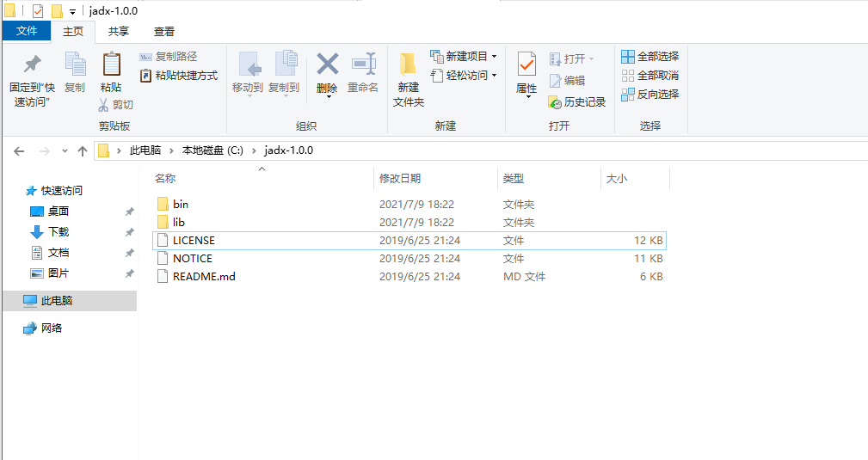This screenshot has width=868, height=460.
Task: Open Customize Quick Access Toolbar dropdown
Action: [x=72, y=12]
